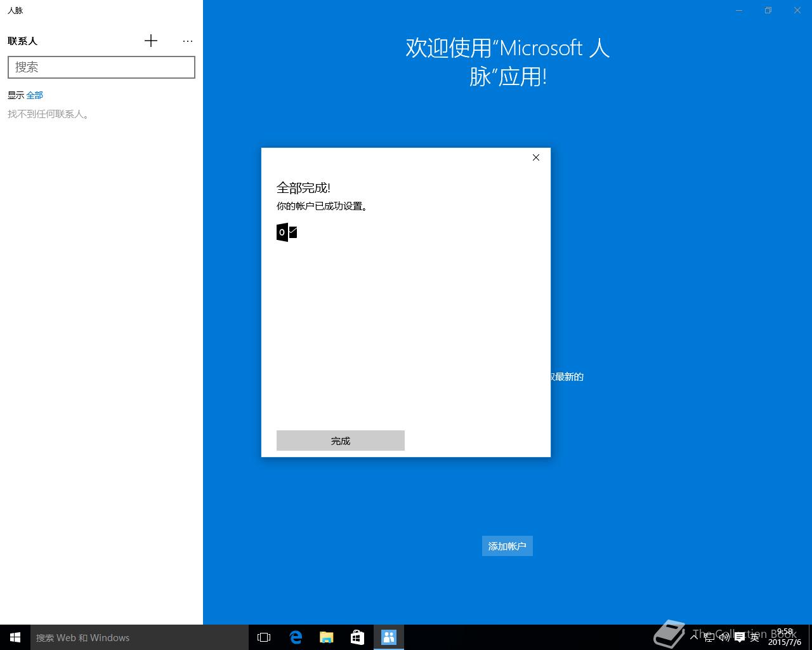Launch Microsoft Edge from the taskbar
This screenshot has width=812, height=650.
295,637
